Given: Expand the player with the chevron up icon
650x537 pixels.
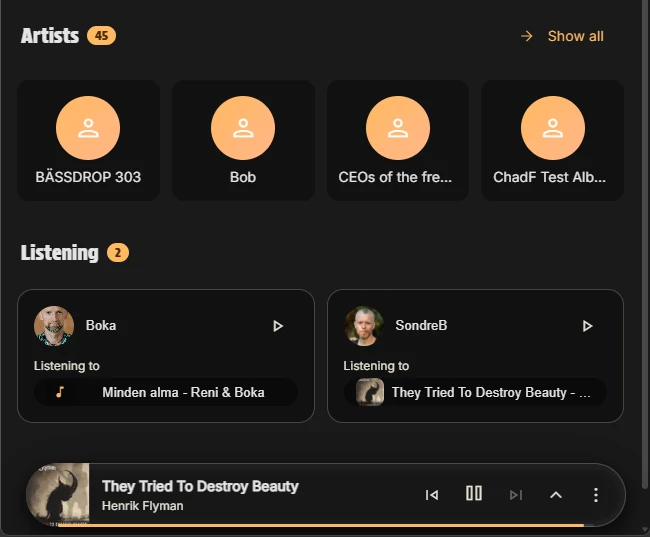Looking at the screenshot, I should (556, 494).
